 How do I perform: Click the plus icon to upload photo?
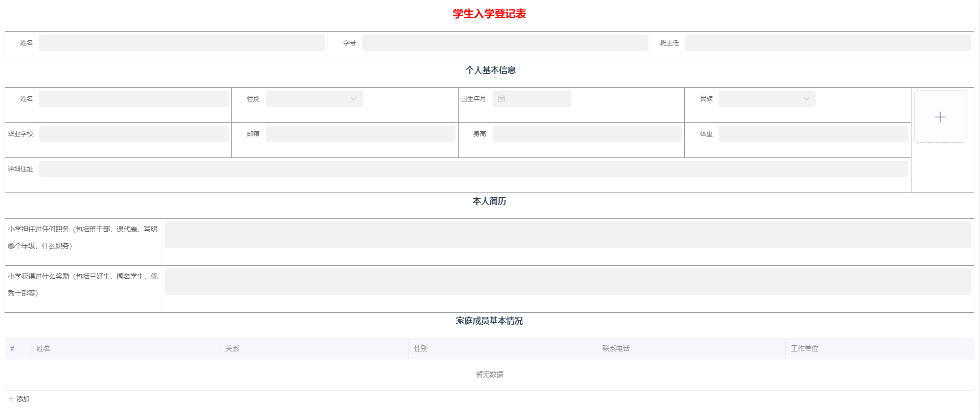[940, 117]
